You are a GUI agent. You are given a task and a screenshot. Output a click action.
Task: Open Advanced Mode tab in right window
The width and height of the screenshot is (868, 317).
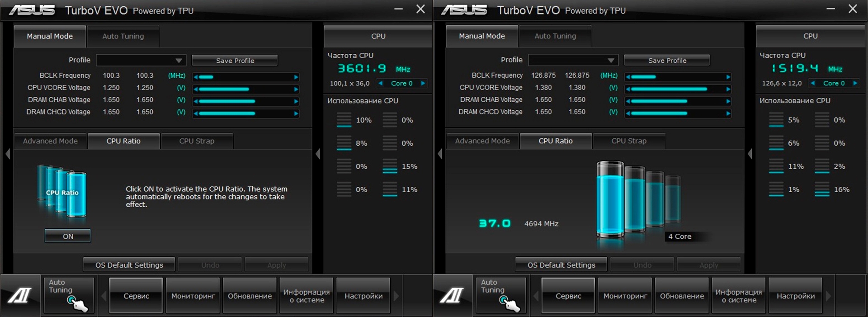(482, 141)
